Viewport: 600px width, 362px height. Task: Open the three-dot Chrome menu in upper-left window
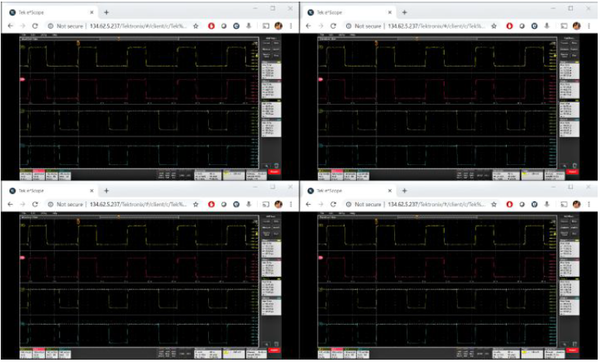pos(291,26)
